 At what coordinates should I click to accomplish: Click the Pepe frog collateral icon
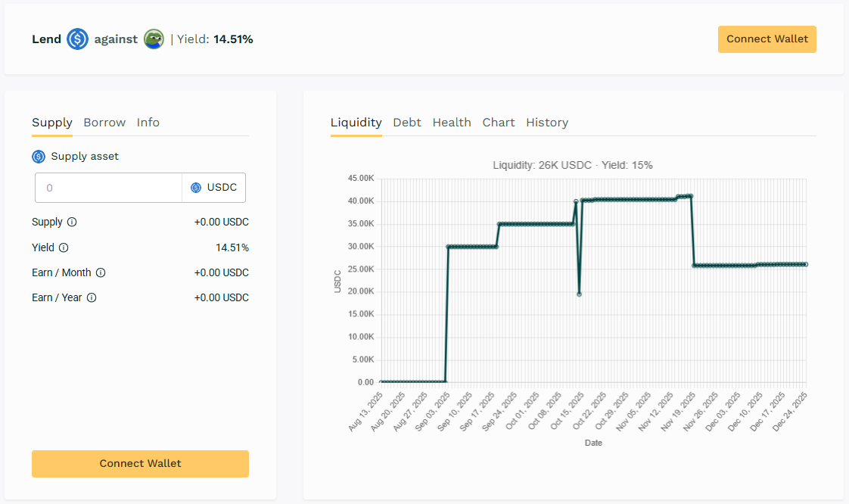(x=154, y=39)
